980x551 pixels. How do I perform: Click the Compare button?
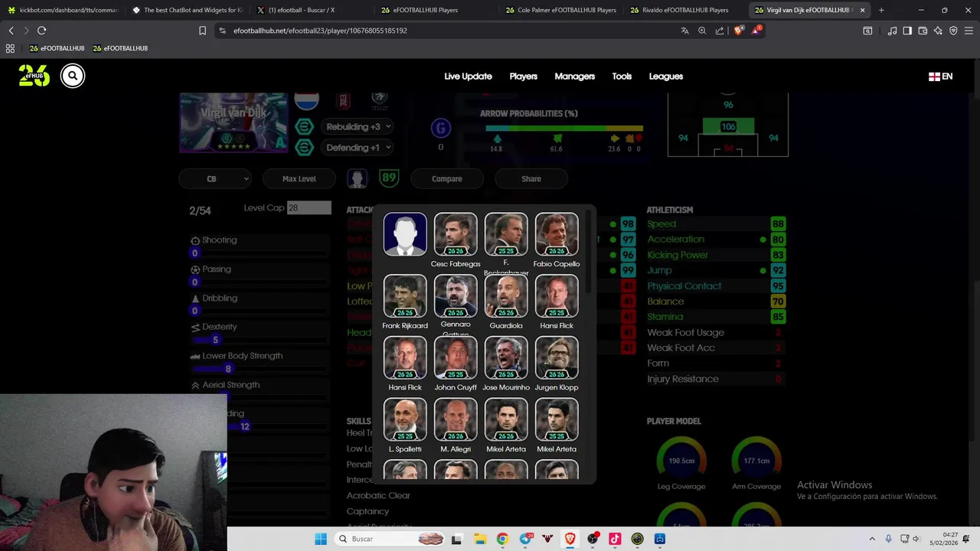coord(447,179)
